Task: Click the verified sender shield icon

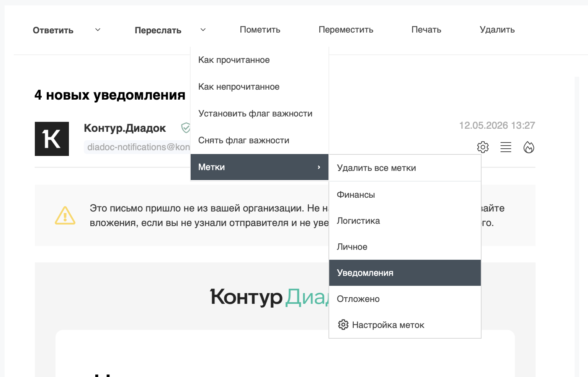Action: pos(186,128)
